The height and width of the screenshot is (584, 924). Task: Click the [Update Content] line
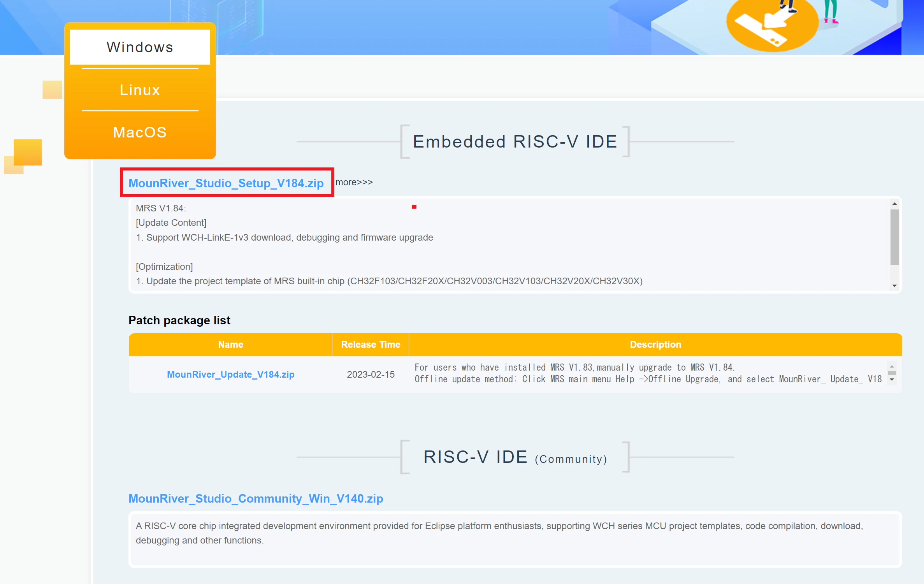[x=171, y=223]
